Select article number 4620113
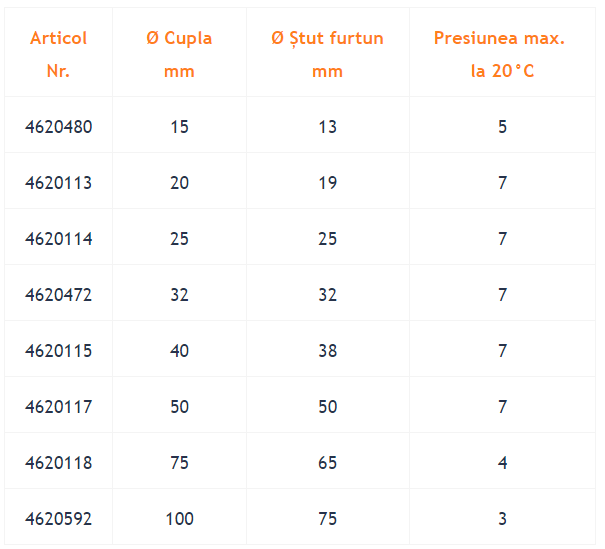This screenshot has width=605, height=549. tap(59, 182)
